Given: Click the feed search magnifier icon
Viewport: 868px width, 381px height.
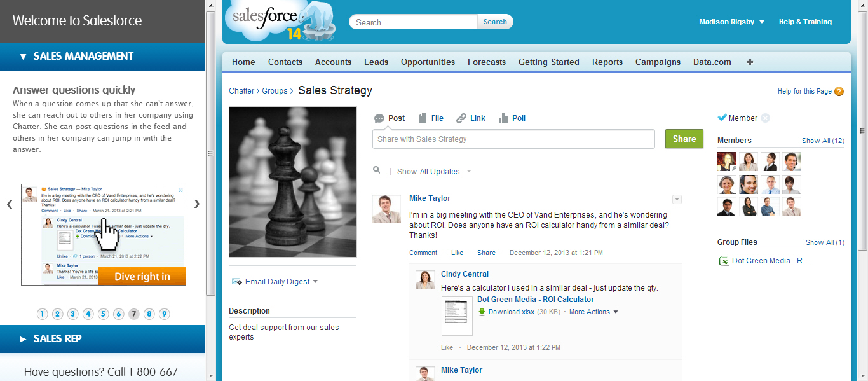Looking at the screenshot, I should tap(377, 170).
